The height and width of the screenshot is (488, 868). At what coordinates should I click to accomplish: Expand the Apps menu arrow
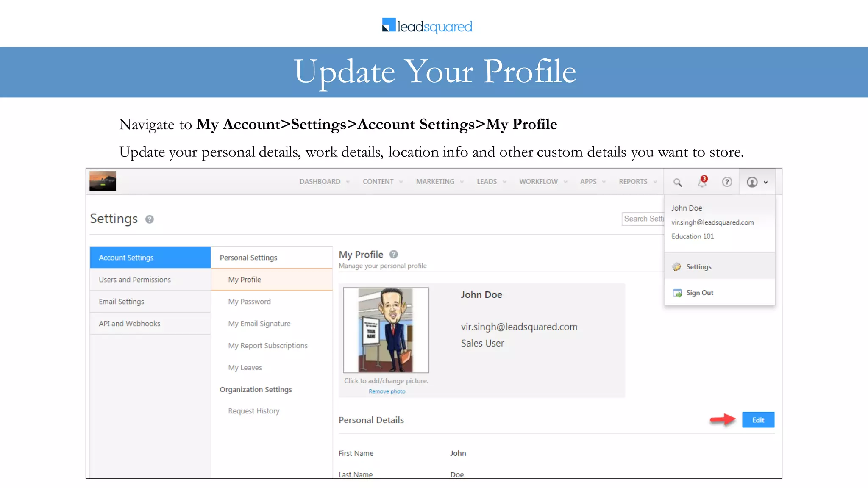tap(604, 182)
